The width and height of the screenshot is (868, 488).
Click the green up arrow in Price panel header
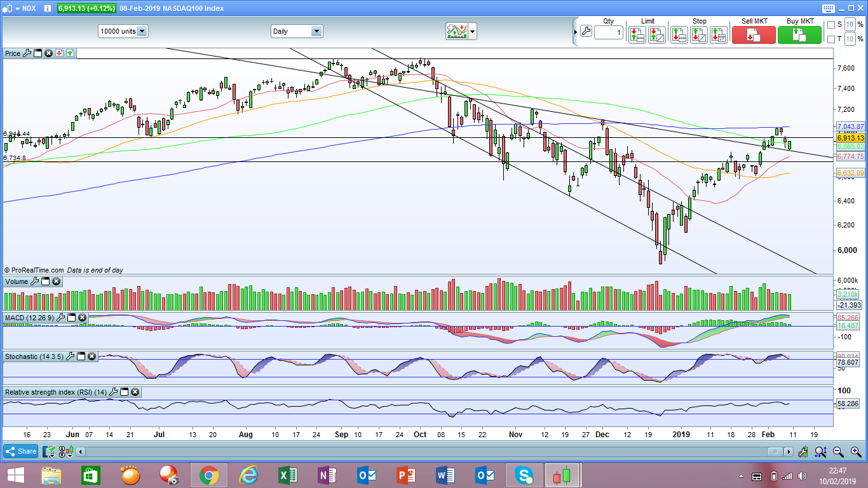(x=70, y=53)
